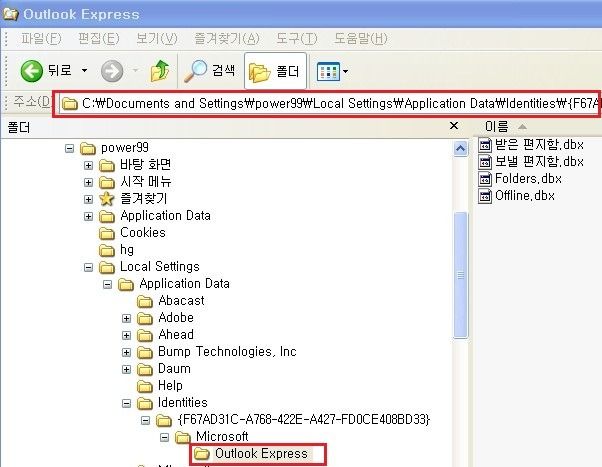Image resolution: width=602 pixels, height=467 pixels.
Task: Open the Views dropdown arrow
Action: click(x=346, y=71)
